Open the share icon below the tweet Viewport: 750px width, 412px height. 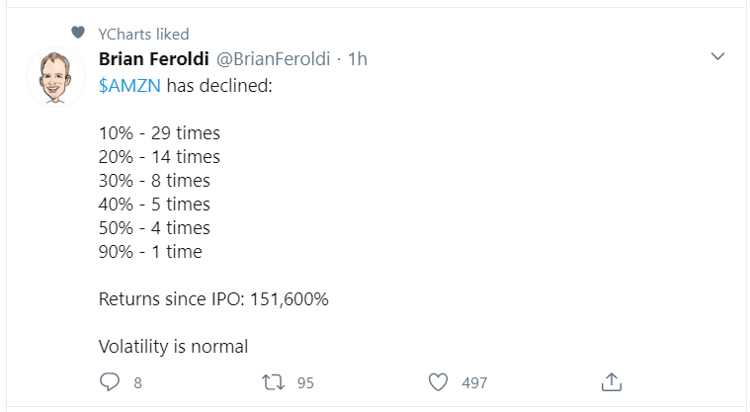coord(612,381)
